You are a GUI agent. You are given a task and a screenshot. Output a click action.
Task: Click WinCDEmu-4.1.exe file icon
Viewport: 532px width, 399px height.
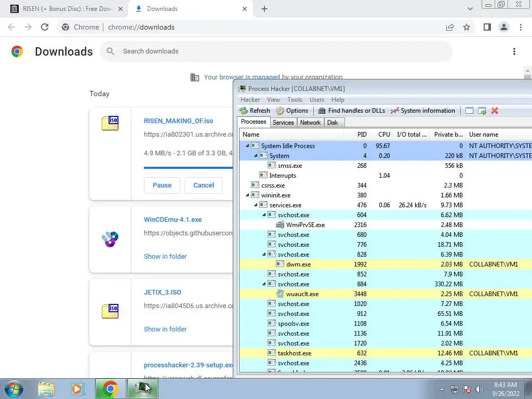[x=110, y=239]
